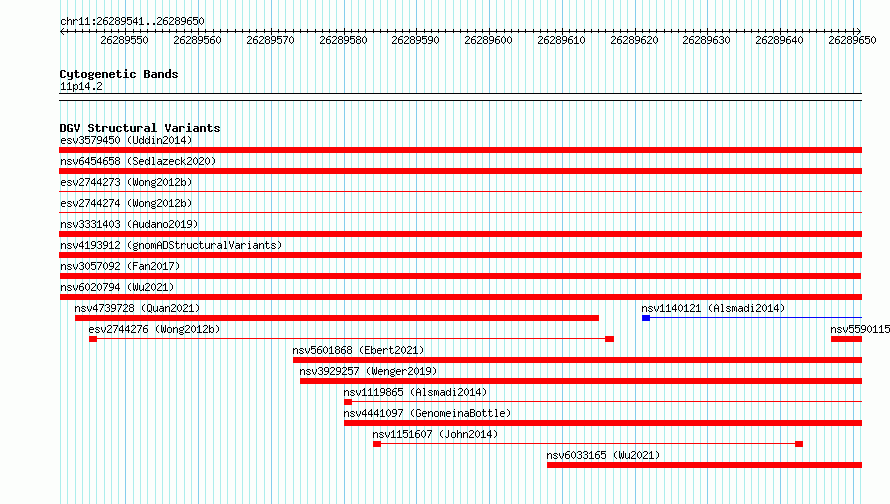
Task: Click the nsv3331403 (Audano2019) label
Action: click(129, 224)
